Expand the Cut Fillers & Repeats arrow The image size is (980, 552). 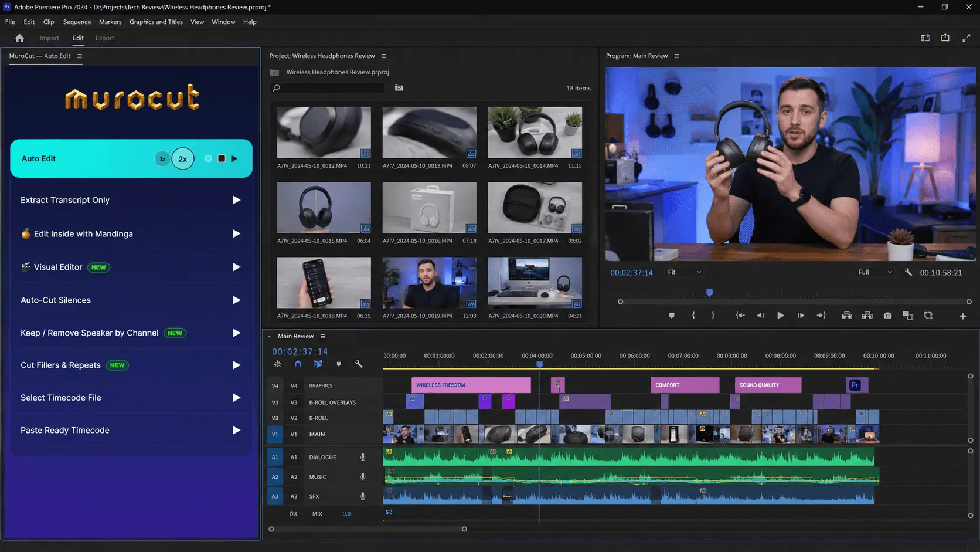pyautogui.click(x=236, y=365)
